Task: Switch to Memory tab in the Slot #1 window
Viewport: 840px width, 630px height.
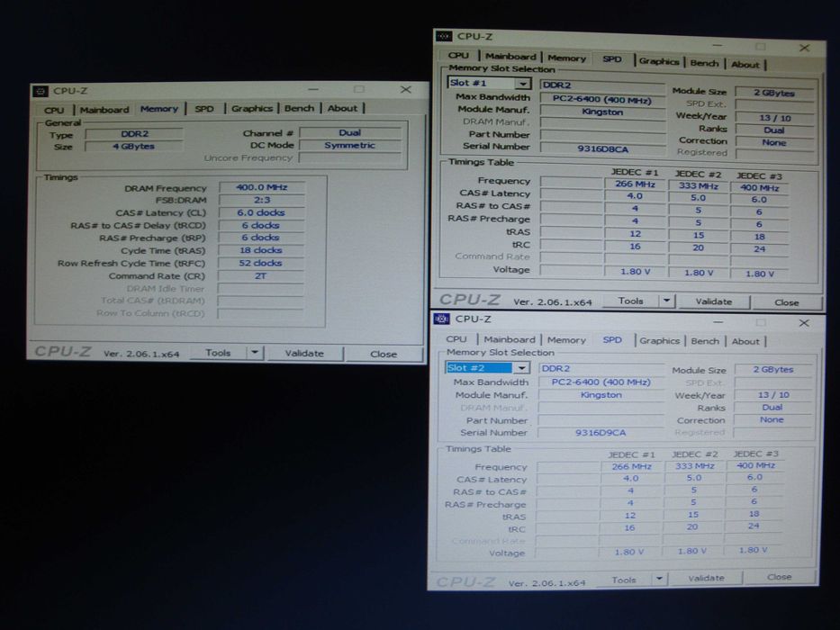Action: (x=566, y=58)
